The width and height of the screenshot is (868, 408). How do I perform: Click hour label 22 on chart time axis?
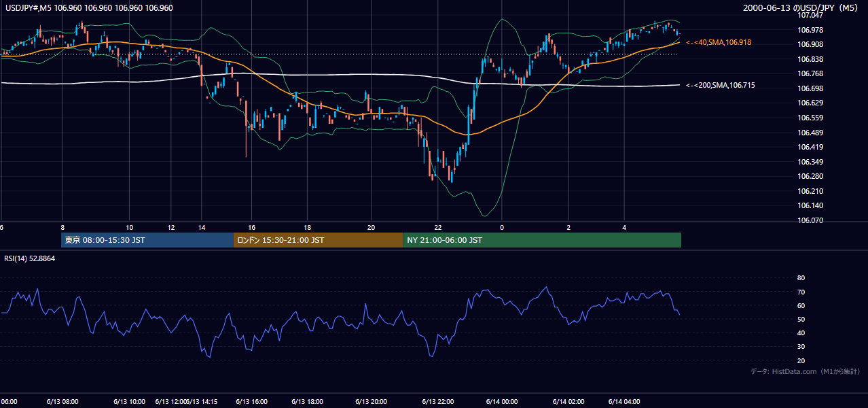pos(438,227)
